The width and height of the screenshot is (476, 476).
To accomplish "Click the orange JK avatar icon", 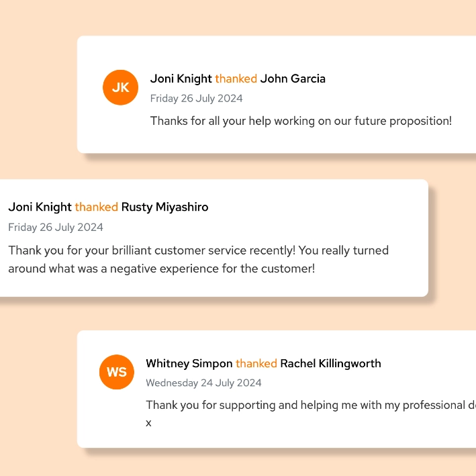I will (x=121, y=87).
